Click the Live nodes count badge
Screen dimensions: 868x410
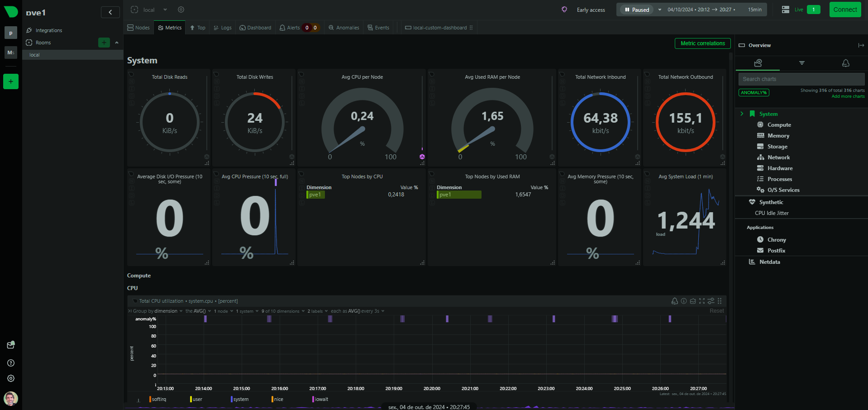813,10
